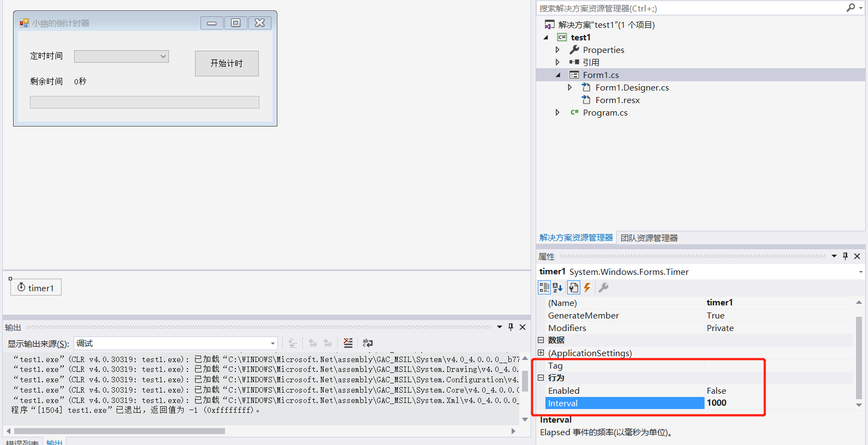Click the wrench Property Pages icon
Viewport: 868px width, 445px height.
click(603, 287)
